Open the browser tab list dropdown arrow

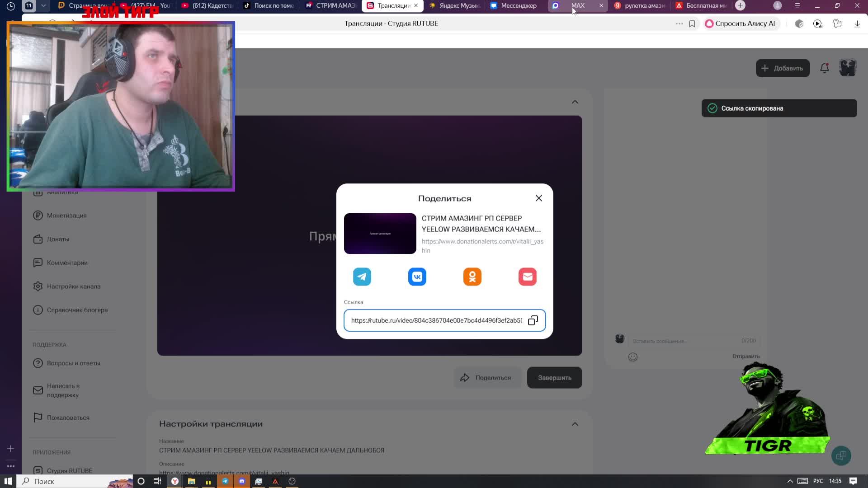43,5
